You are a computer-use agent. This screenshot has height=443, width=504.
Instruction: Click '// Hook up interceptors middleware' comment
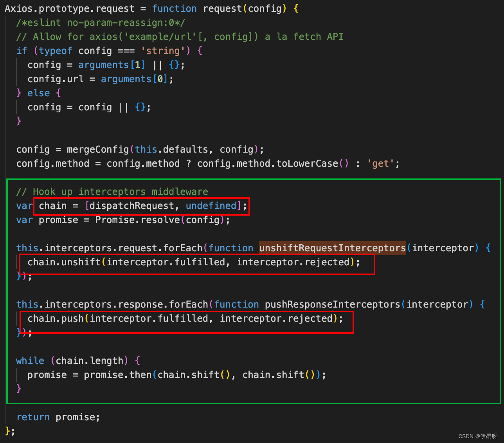[x=112, y=192]
